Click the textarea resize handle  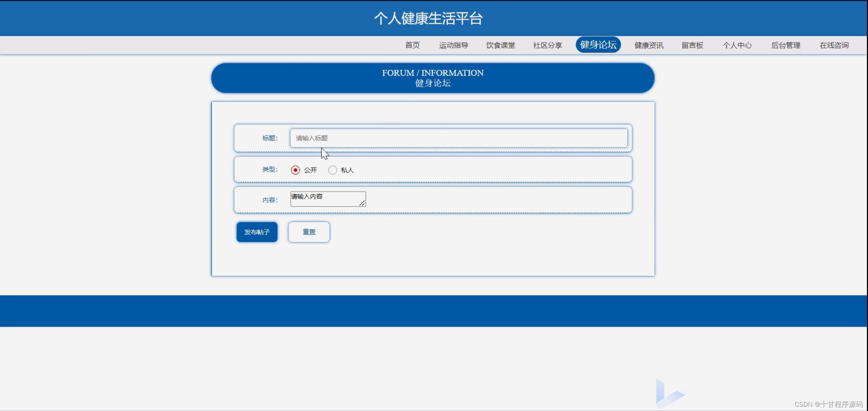[362, 203]
